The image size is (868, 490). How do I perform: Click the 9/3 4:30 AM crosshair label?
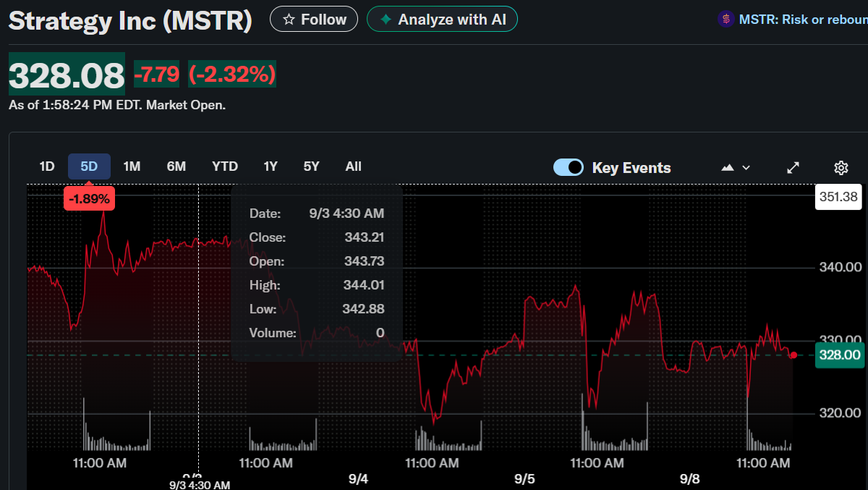(200, 485)
